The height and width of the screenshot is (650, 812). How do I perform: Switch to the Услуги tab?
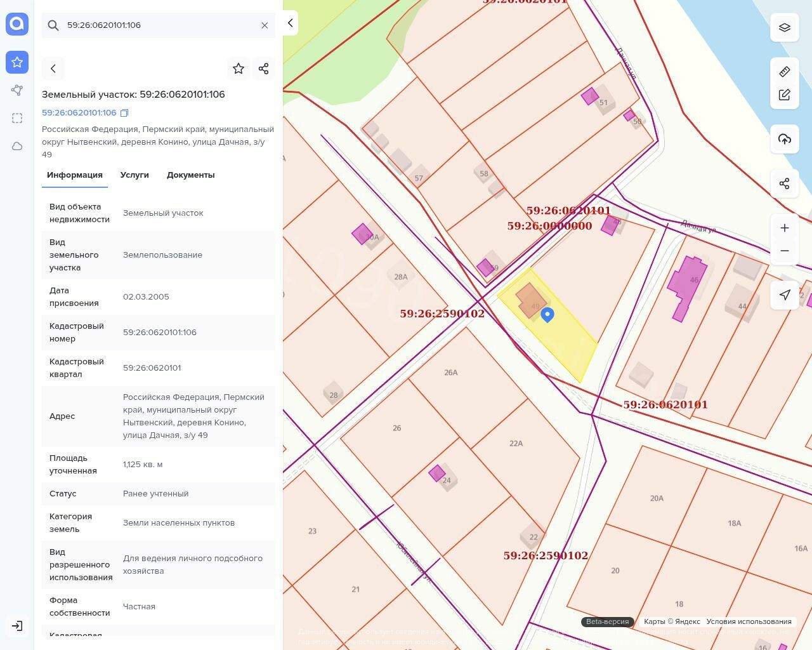(134, 175)
